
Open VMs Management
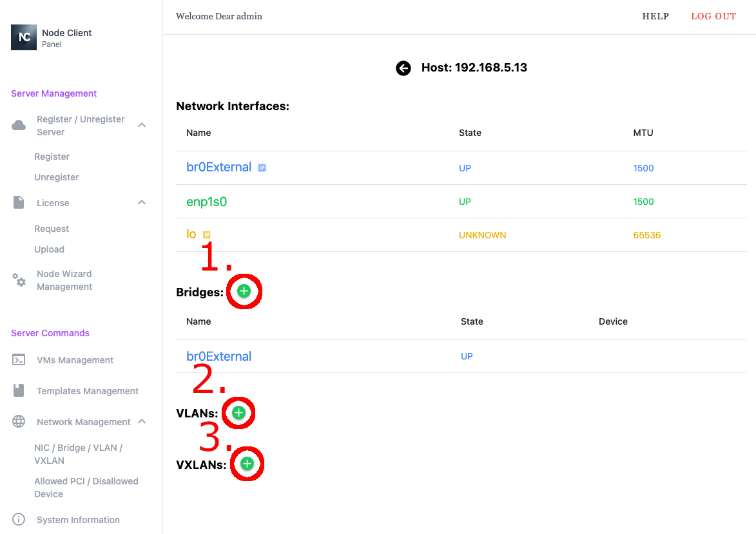[75, 360]
